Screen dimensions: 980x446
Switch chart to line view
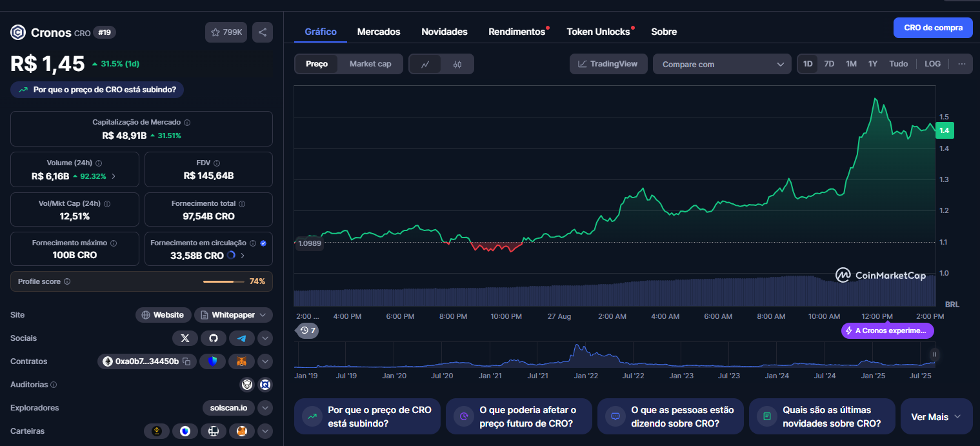click(425, 64)
